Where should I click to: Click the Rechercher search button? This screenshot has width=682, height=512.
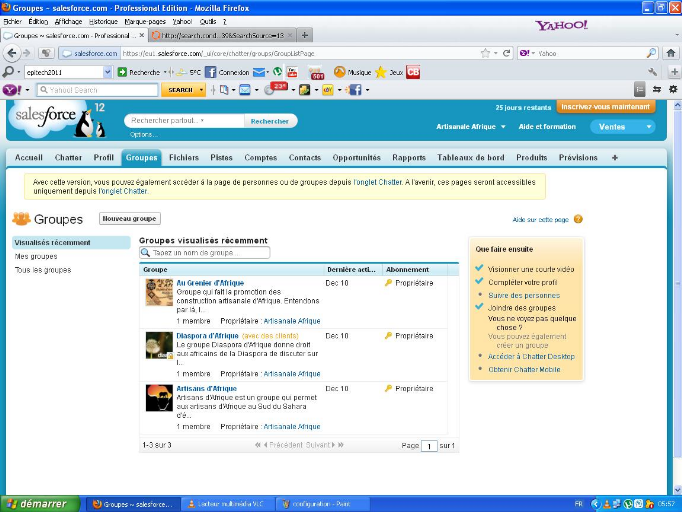[x=270, y=121]
